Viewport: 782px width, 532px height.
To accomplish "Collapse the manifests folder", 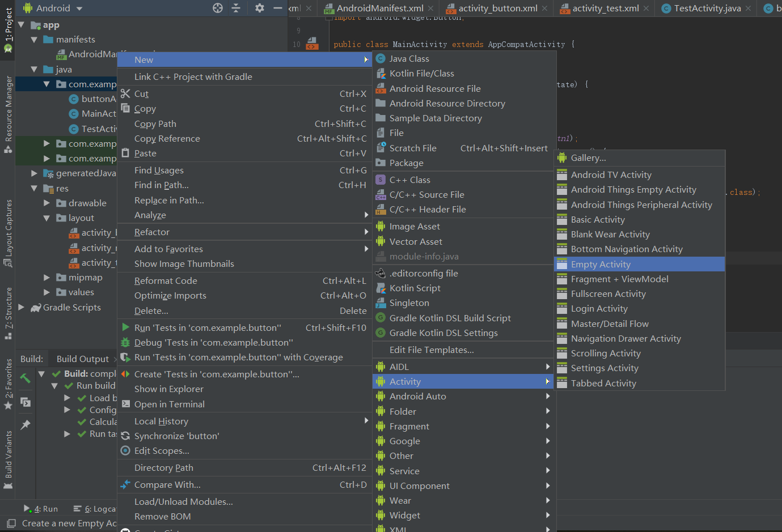I will pos(34,40).
